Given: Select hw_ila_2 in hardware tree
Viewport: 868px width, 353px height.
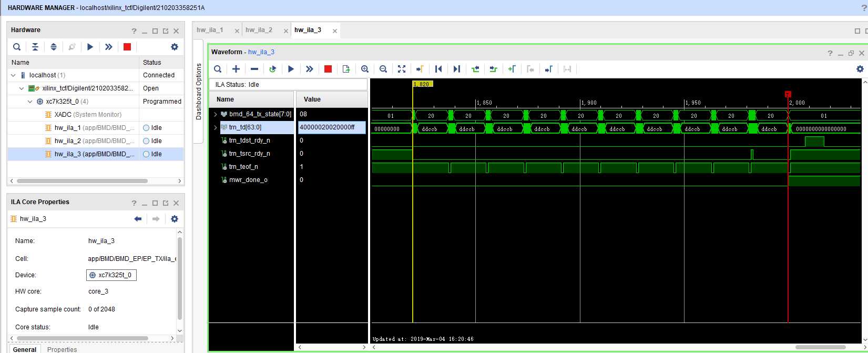Looking at the screenshot, I should (x=90, y=141).
